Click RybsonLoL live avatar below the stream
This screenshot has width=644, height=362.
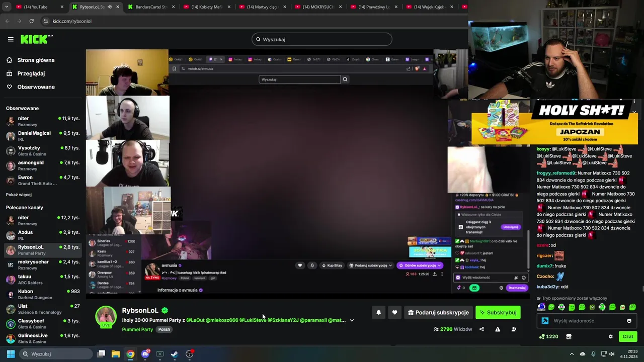106,316
